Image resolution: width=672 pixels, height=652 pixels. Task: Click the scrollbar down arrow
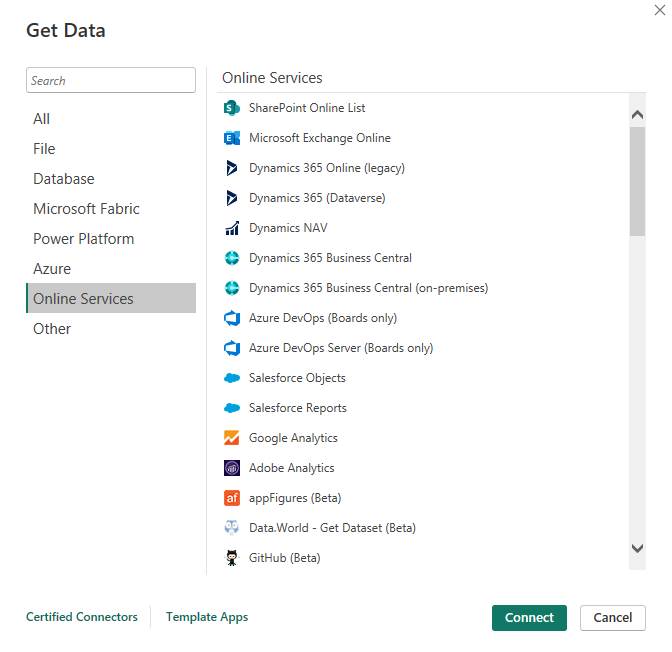click(x=637, y=548)
